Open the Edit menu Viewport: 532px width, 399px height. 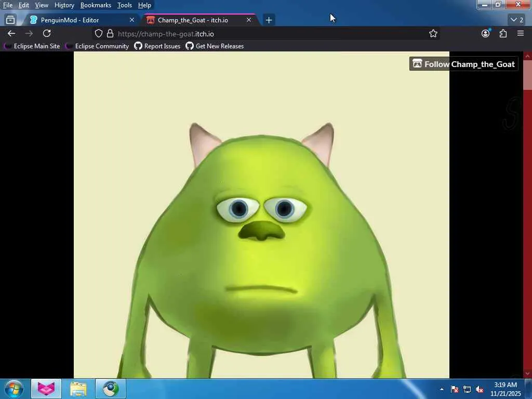pyautogui.click(x=23, y=5)
